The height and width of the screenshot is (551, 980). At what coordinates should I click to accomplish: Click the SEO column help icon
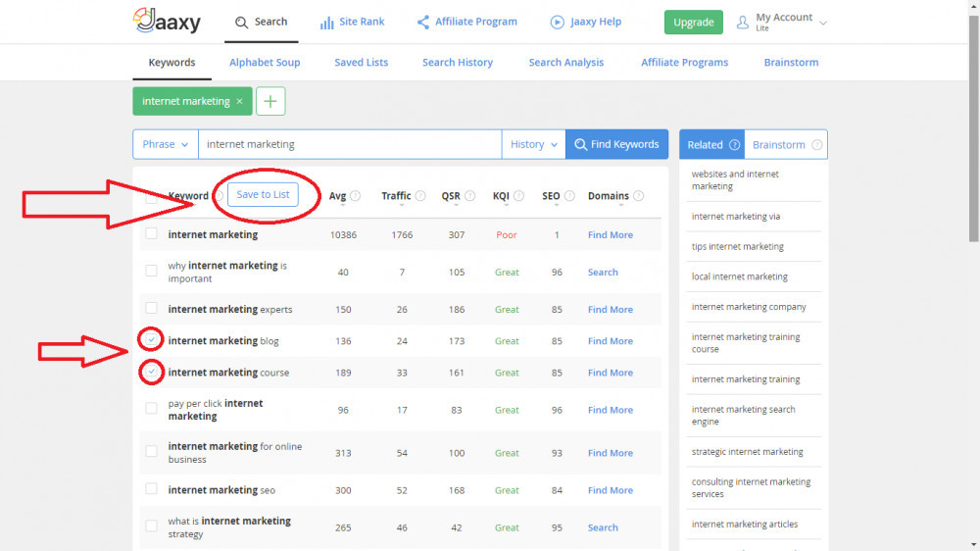click(x=569, y=196)
